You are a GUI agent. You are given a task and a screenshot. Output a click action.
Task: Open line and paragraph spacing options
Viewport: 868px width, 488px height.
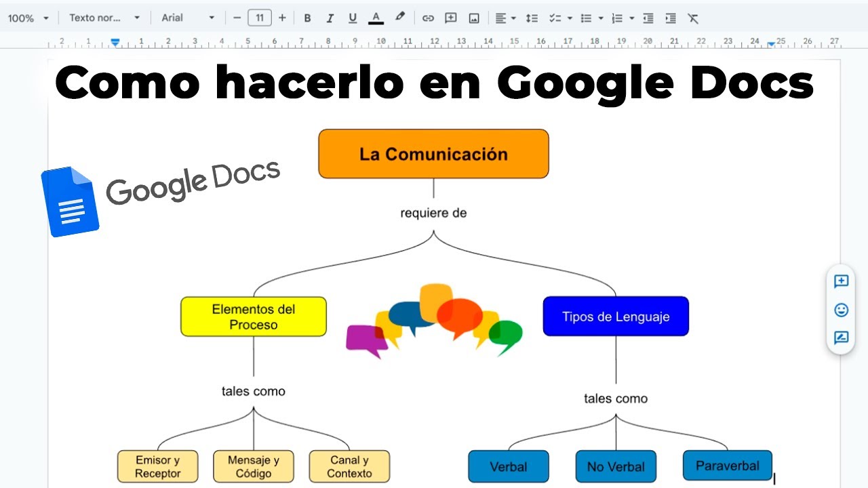coord(532,18)
